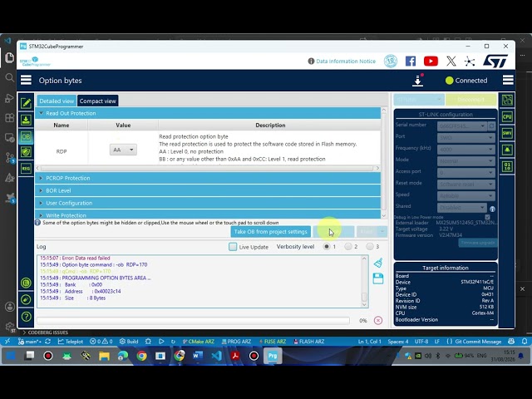Collapse the Read Out Protection section

tap(208, 113)
